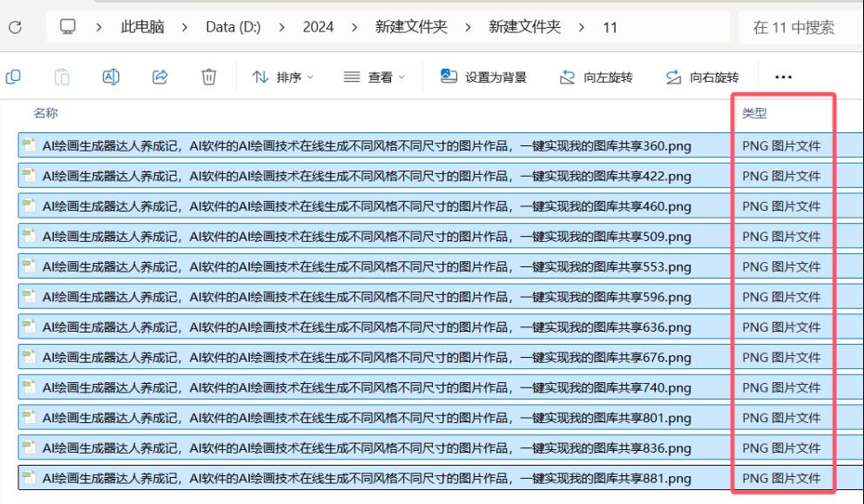Click the 在 11 中搜索 search box
This screenshot has height=504, width=864.
pos(800,27)
